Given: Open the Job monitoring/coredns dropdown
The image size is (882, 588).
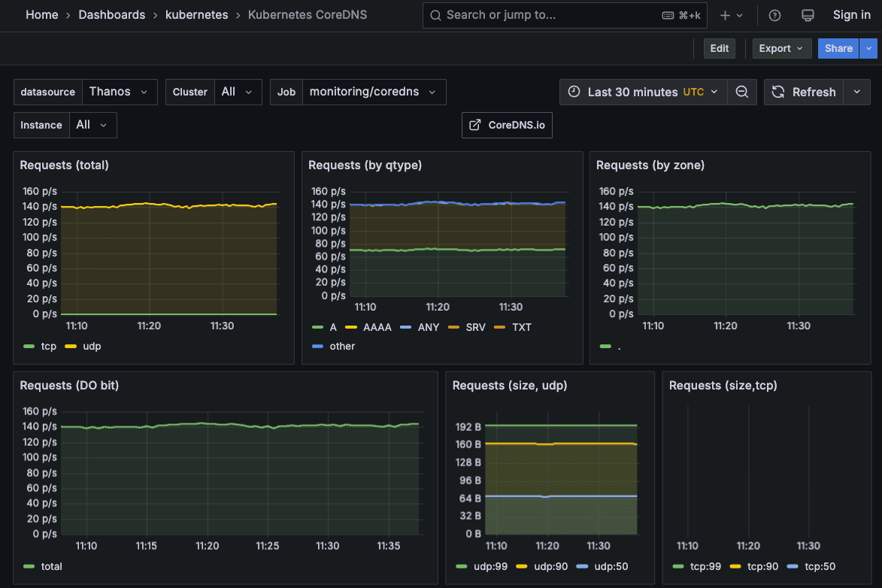Looking at the screenshot, I should [x=374, y=92].
